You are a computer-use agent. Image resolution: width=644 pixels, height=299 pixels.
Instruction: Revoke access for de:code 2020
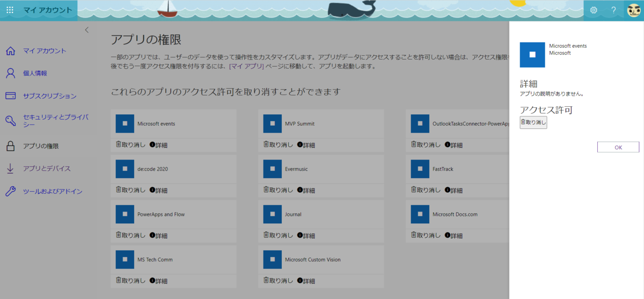click(130, 190)
